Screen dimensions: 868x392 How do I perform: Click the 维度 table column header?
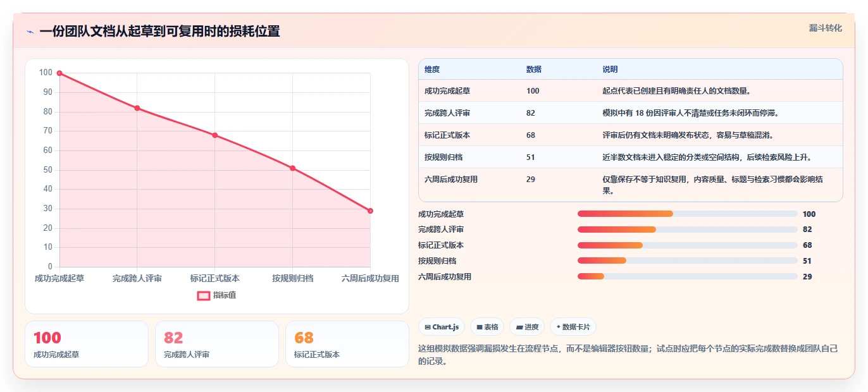tap(432, 70)
